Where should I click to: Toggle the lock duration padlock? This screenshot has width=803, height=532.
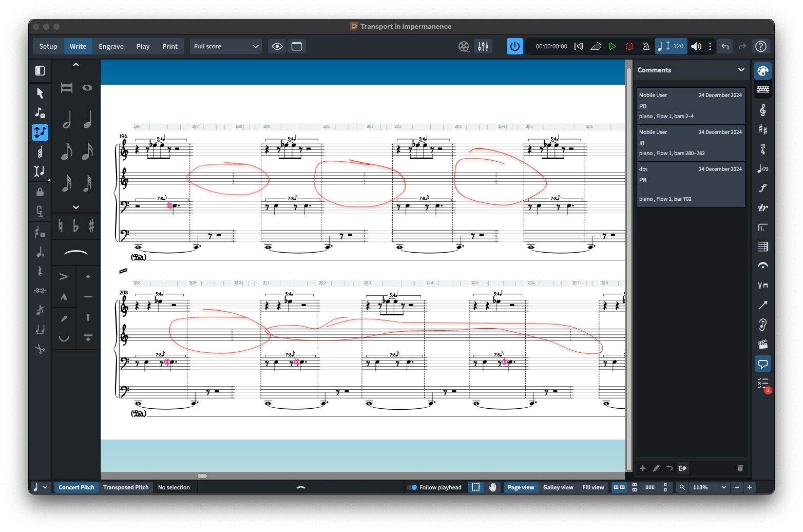(40, 192)
